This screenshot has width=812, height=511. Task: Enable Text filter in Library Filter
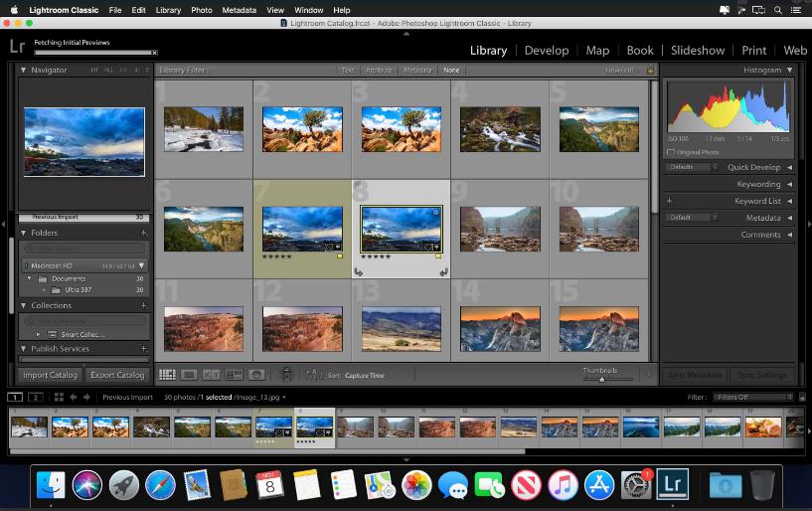pyautogui.click(x=348, y=70)
